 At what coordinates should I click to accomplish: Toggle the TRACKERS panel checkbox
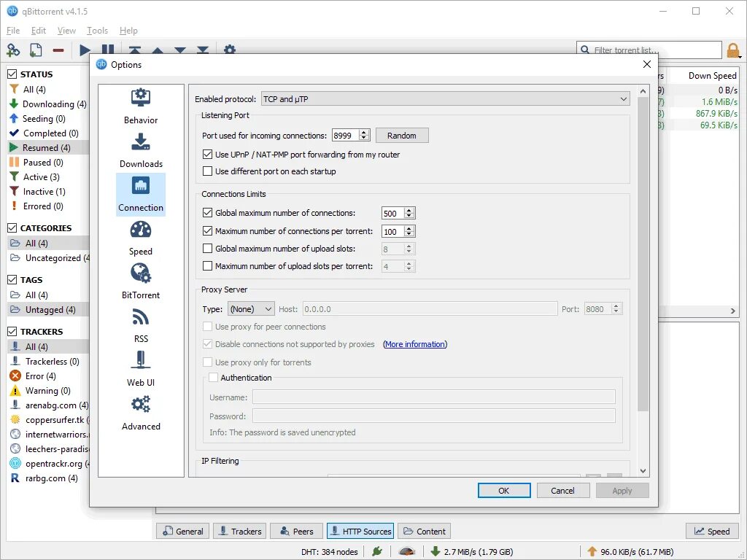(x=12, y=332)
